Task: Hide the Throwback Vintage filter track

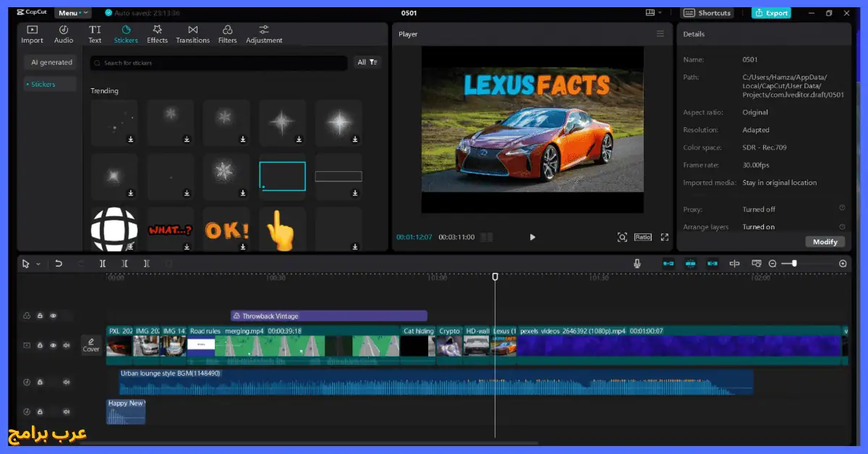Action: point(53,316)
